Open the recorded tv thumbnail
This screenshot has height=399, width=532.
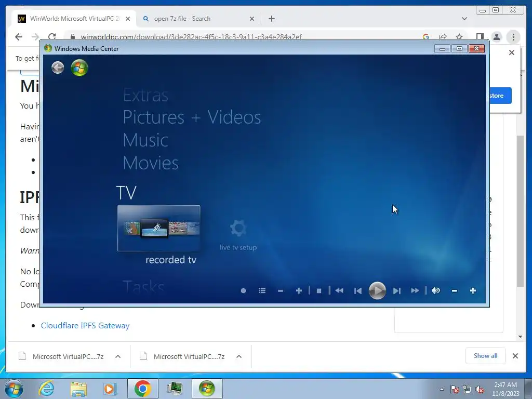pos(159,229)
